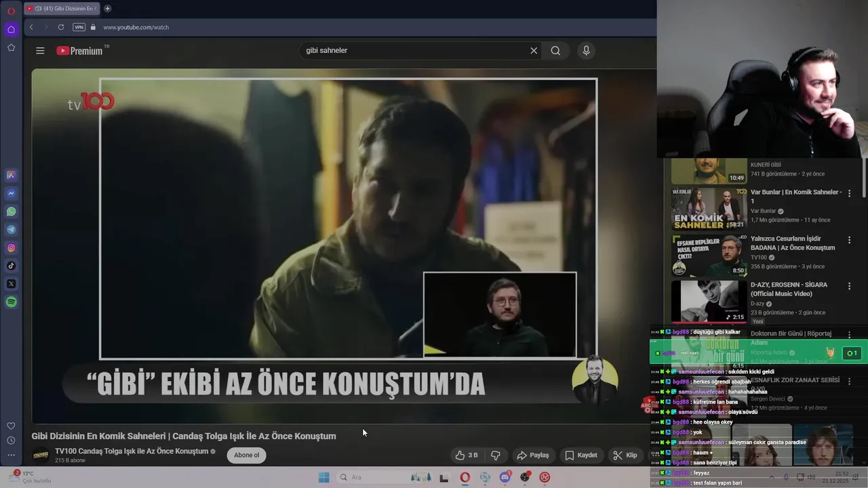Switch to the Gibi Dizisinin YouTube tab
Image resolution: width=868 pixels, height=488 pixels.
pos(62,9)
